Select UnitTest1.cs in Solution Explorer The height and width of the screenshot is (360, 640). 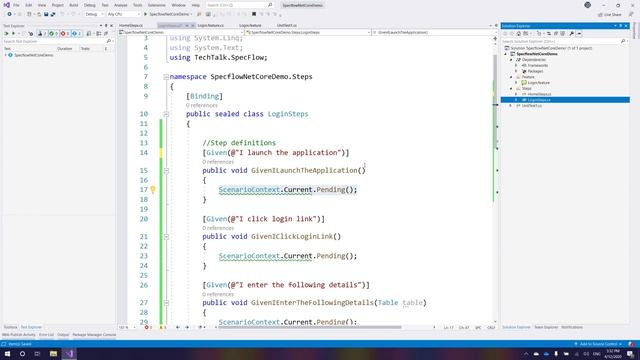[x=531, y=106]
